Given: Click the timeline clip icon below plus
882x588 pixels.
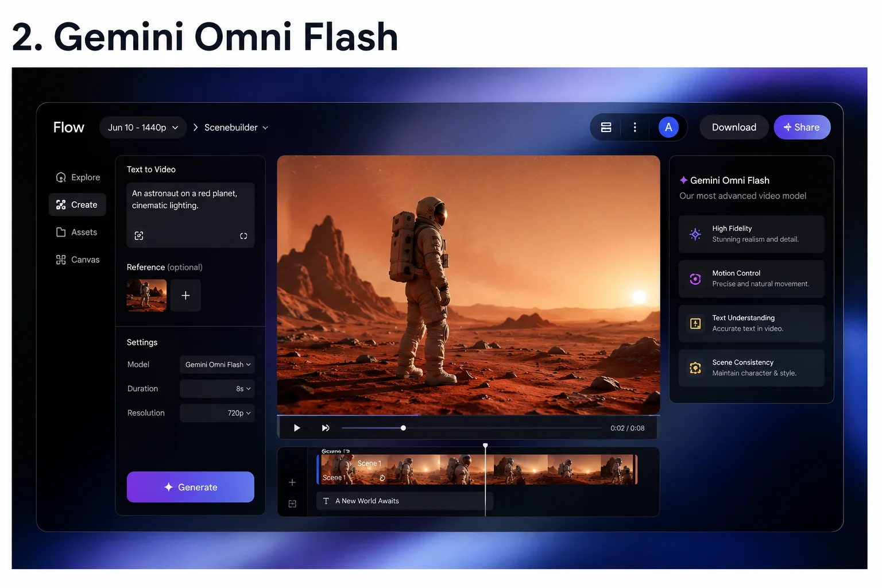Looking at the screenshot, I should (292, 504).
